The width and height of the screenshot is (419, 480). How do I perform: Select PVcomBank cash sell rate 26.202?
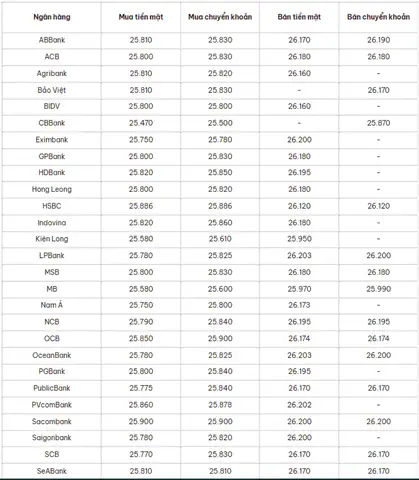299,405
